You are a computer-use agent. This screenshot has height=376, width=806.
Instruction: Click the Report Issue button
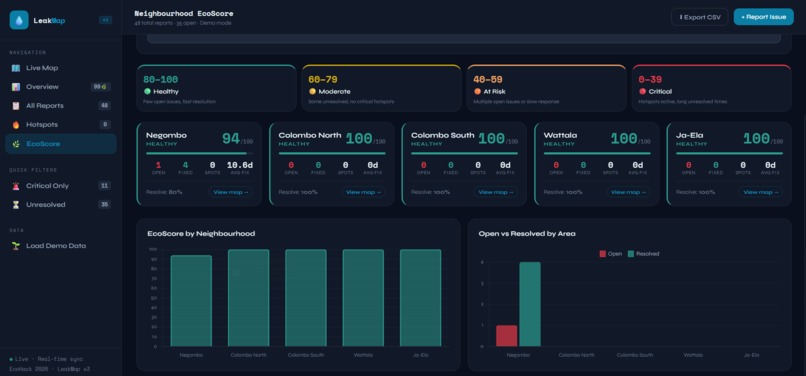coord(763,17)
